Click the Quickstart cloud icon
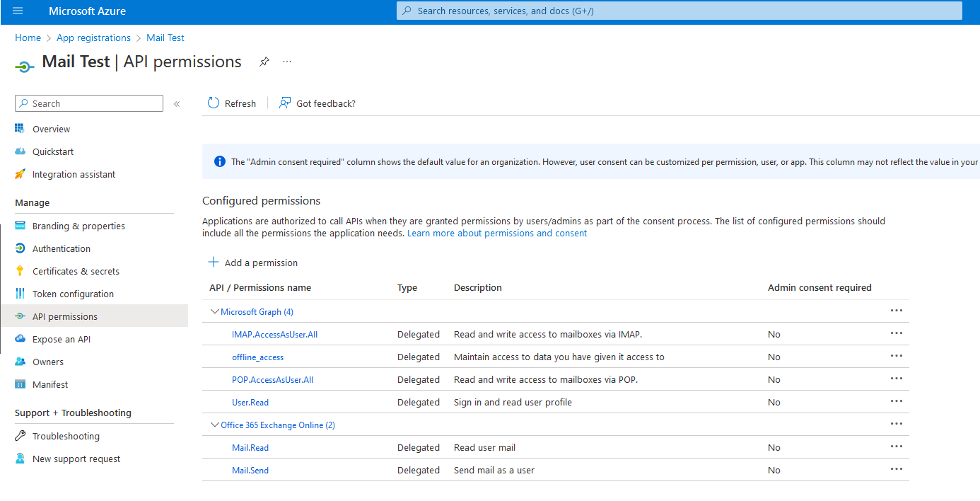The height and width of the screenshot is (501, 980). [x=20, y=151]
